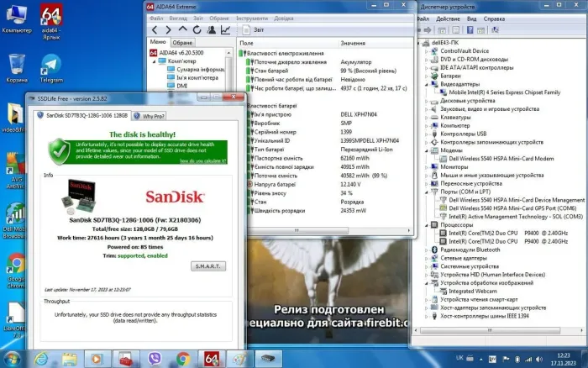Click the AIDA64 graph chart toolbar icon
This screenshot has height=368, width=588.
pos(226,29)
